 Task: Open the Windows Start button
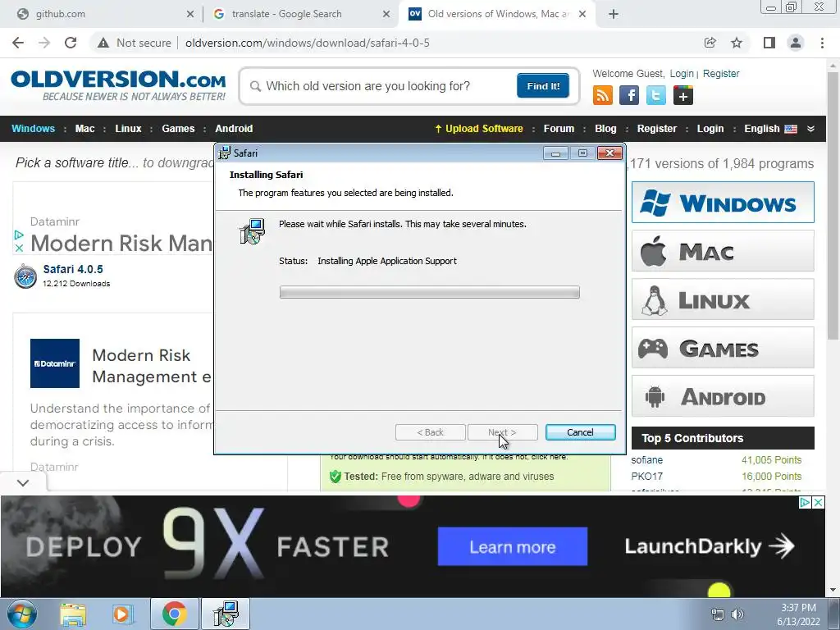[22, 614]
